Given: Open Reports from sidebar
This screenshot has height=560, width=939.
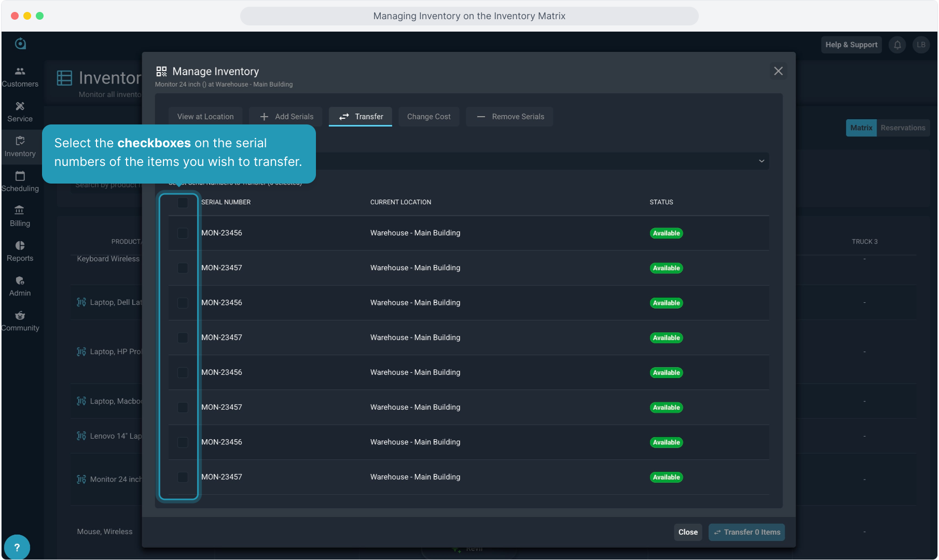Looking at the screenshot, I should pyautogui.click(x=20, y=251).
